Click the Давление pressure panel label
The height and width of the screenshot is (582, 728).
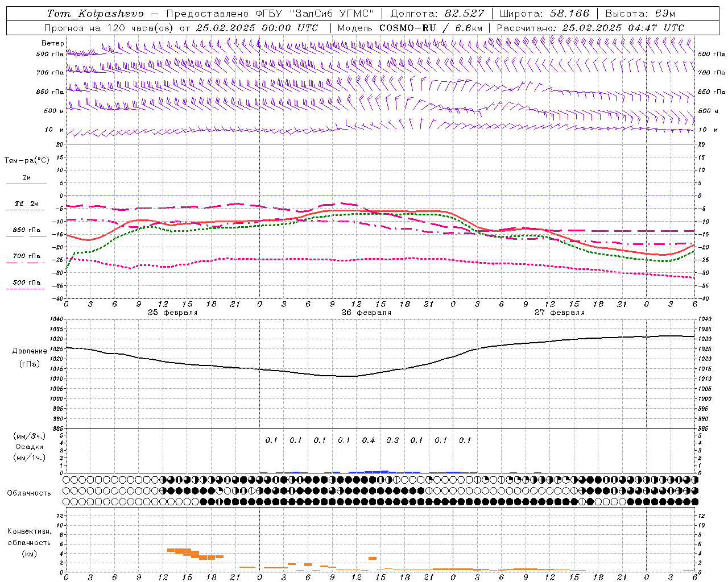click(x=30, y=351)
